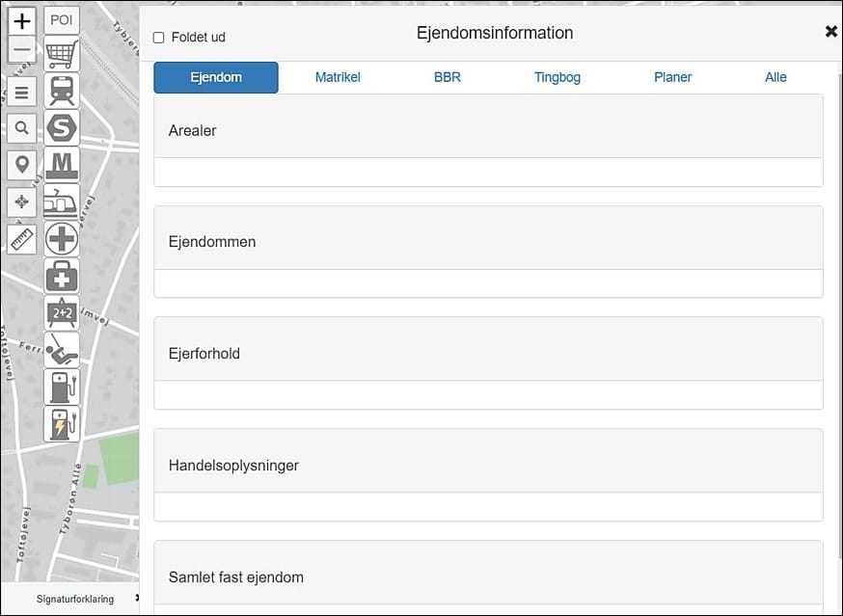Show Metro stations on map
Image resolution: width=843 pixels, height=616 pixels.
pos(62,165)
